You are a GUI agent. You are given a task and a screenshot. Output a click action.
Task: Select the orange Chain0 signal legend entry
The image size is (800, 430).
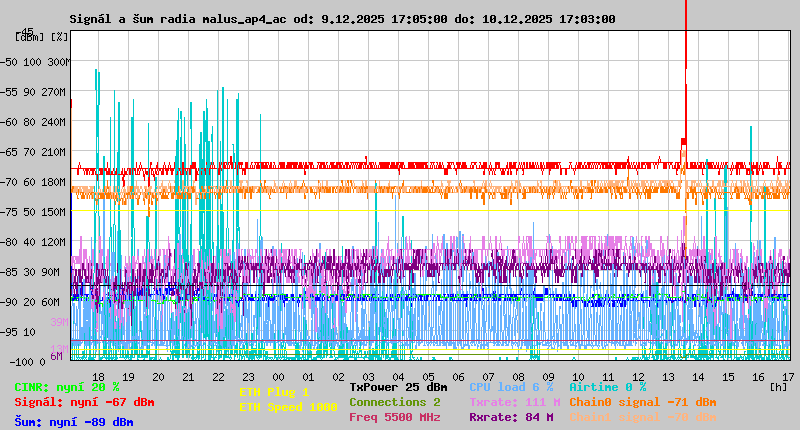coord(642,402)
